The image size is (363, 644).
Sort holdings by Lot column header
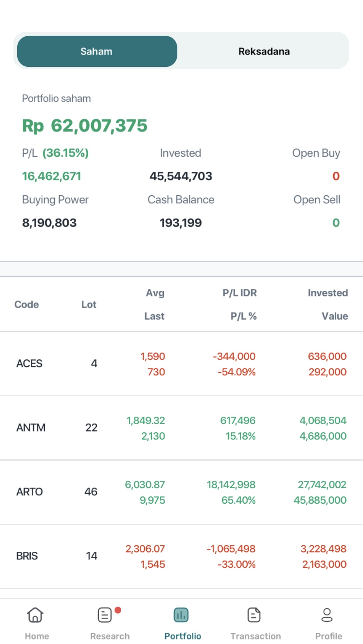tap(89, 304)
